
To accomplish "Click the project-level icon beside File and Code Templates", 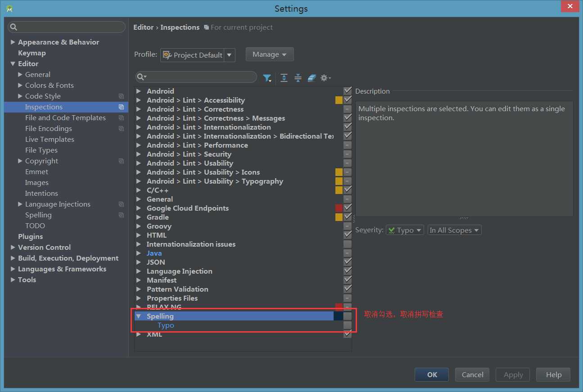I will click(121, 118).
